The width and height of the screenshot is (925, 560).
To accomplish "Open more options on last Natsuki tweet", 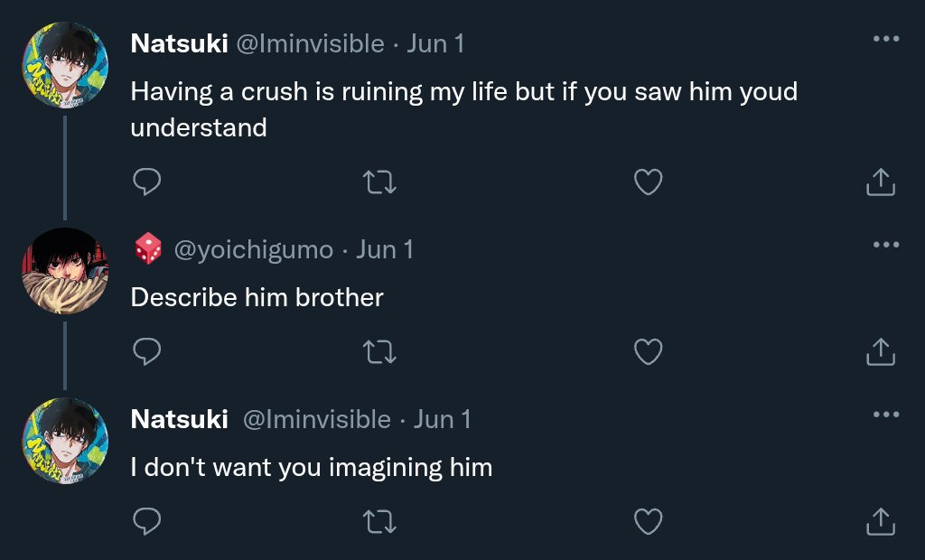I will coord(885,415).
